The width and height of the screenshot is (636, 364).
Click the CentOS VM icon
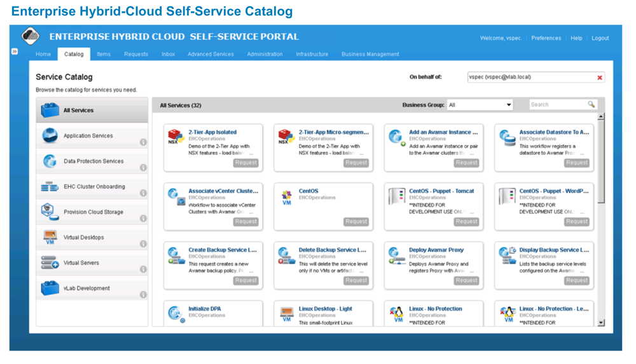click(x=286, y=198)
